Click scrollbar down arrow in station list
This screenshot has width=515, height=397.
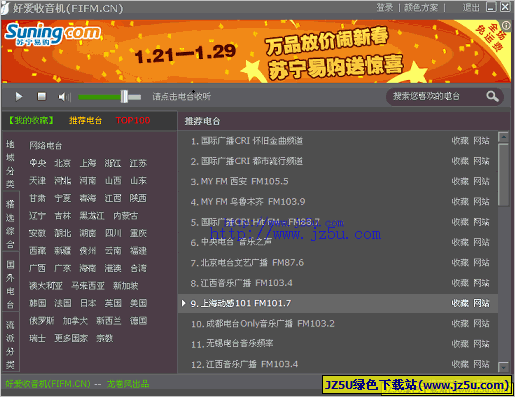pyautogui.click(x=503, y=367)
